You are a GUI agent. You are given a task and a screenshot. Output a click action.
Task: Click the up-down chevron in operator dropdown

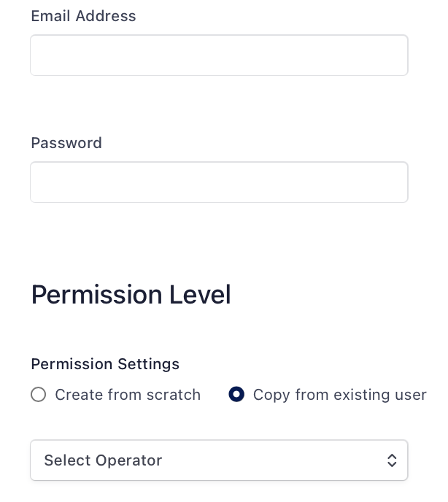pyautogui.click(x=392, y=460)
